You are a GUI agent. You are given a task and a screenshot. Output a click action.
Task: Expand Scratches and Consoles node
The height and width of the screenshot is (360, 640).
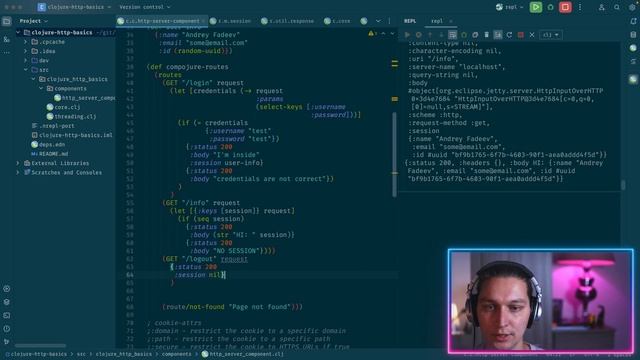(x=18, y=172)
